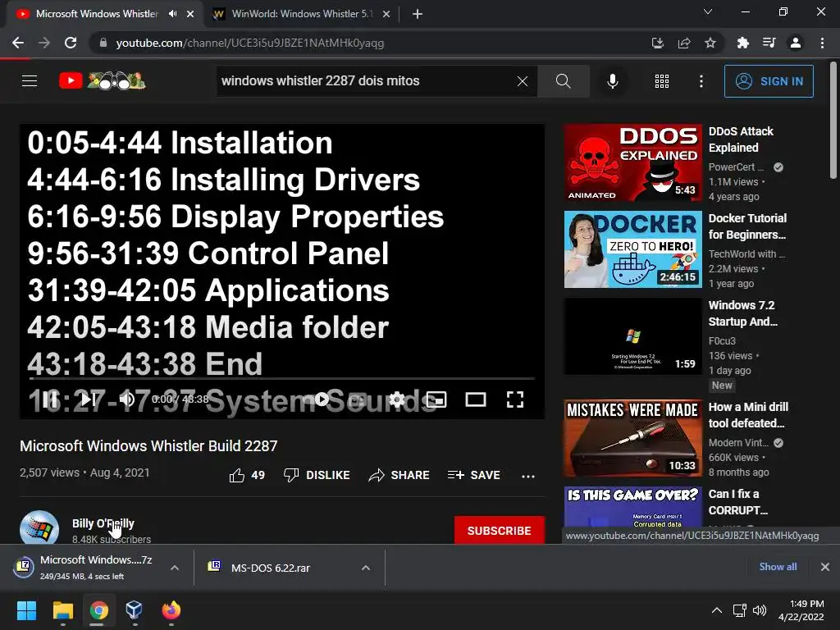Screen dimensions: 840x630
Task: Go back to the previous page
Action: 18,43
